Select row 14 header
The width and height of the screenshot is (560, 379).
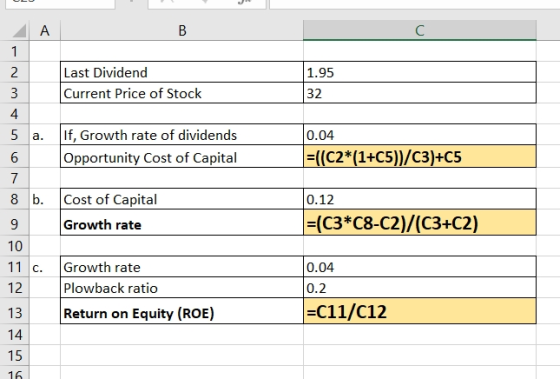(14, 335)
